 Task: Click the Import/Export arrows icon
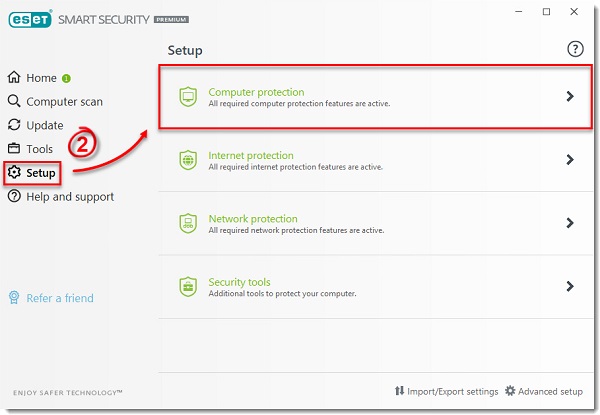(400, 391)
